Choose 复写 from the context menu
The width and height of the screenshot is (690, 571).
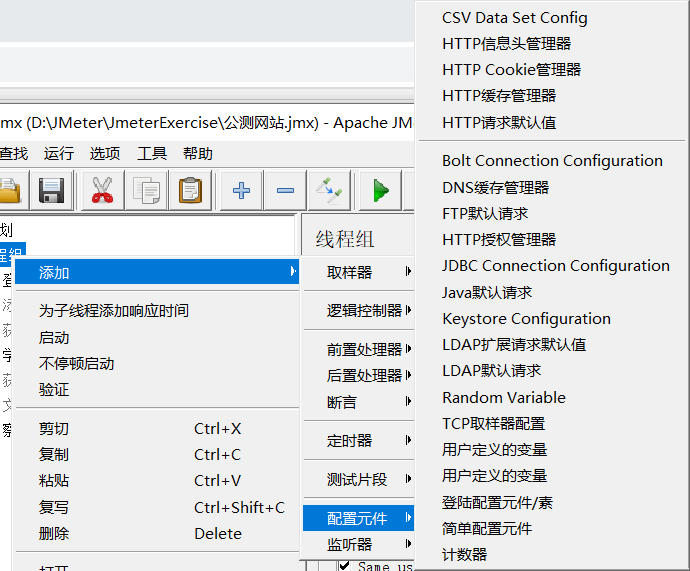157,507
